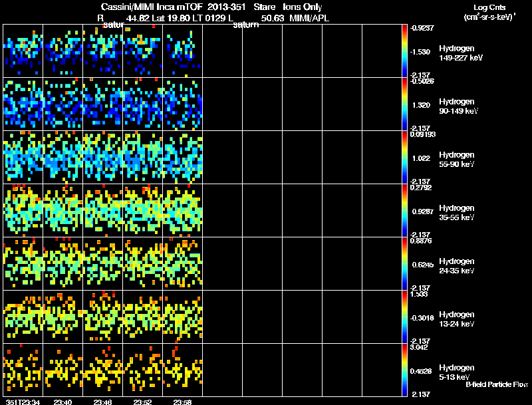The image size is (532, 405).
Task: Select the '0.8876' colorbar value
Action: 421,241
